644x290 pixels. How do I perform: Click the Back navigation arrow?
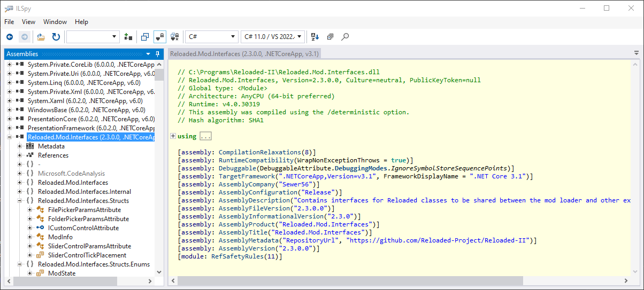[x=10, y=37]
